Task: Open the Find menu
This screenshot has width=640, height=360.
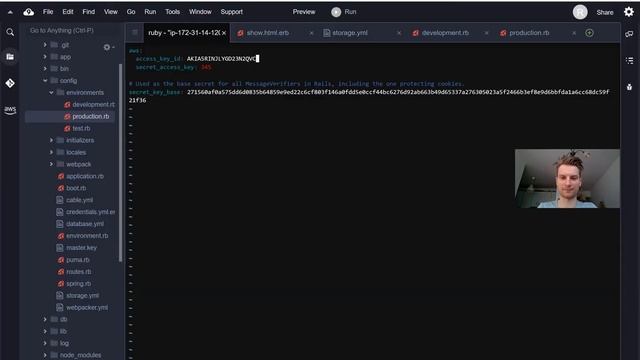Action: [x=89, y=12]
